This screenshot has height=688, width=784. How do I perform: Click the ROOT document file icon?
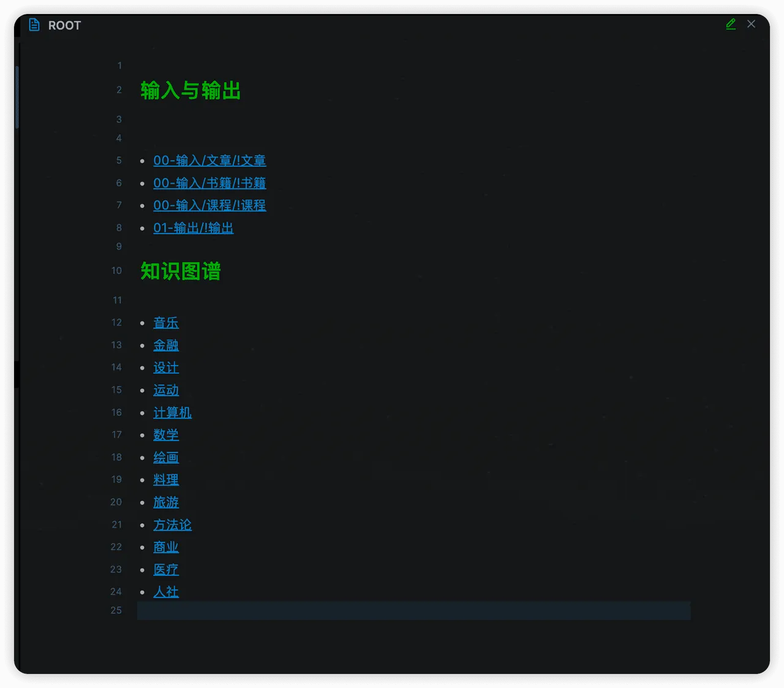[35, 25]
